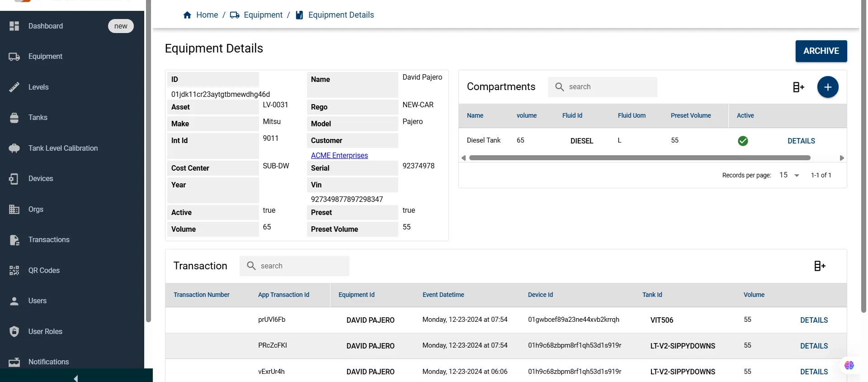Collapse the sidebar with the arrow
868x382 pixels.
click(x=76, y=378)
